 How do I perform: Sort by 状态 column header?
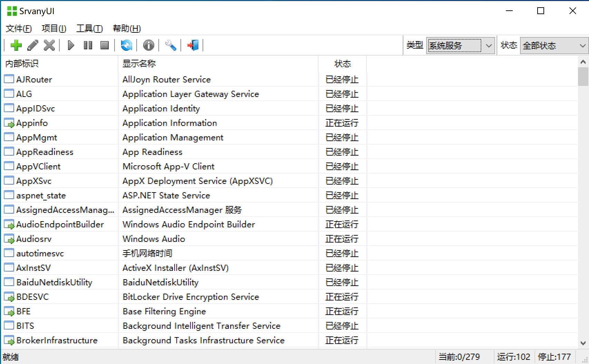(x=342, y=63)
